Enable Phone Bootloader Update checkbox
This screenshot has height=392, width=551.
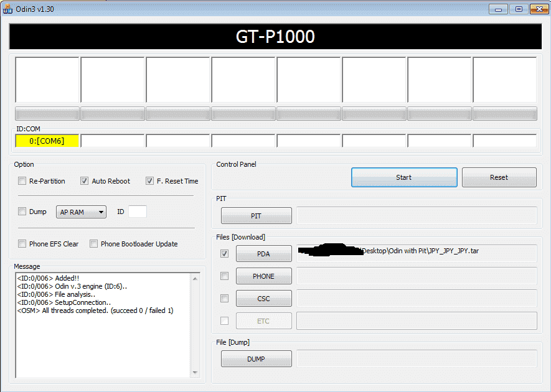(x=93, y=244)
